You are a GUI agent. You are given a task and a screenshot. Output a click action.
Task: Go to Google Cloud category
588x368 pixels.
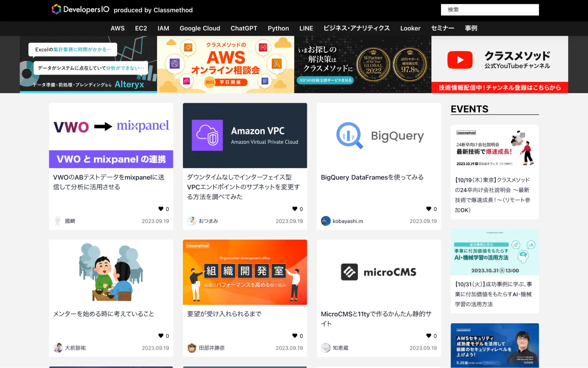click(x=200, y=28)
